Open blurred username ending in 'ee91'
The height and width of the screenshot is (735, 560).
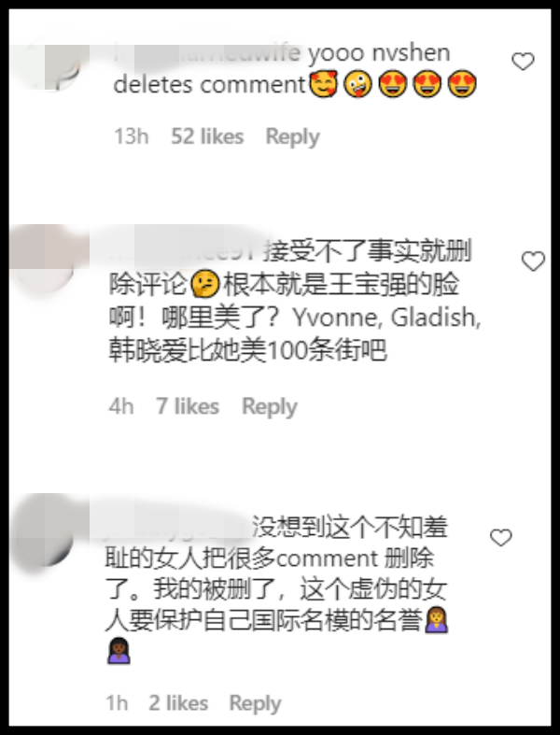(x=182, y=252)
